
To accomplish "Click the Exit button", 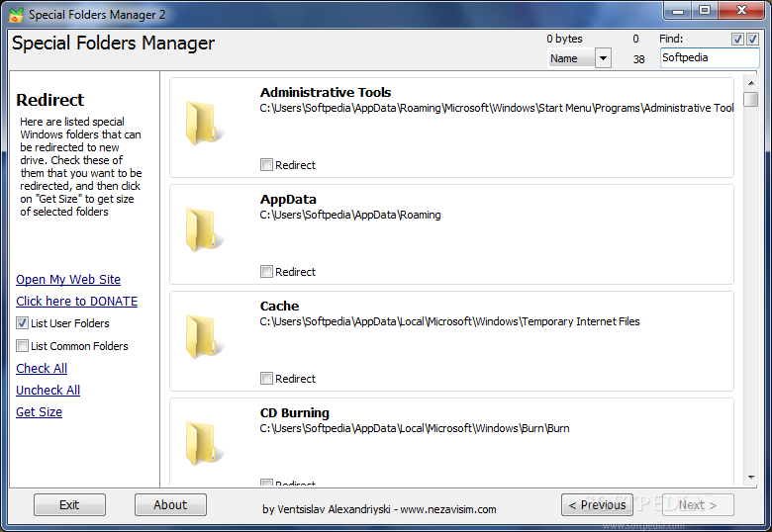I will pos(69,505).
